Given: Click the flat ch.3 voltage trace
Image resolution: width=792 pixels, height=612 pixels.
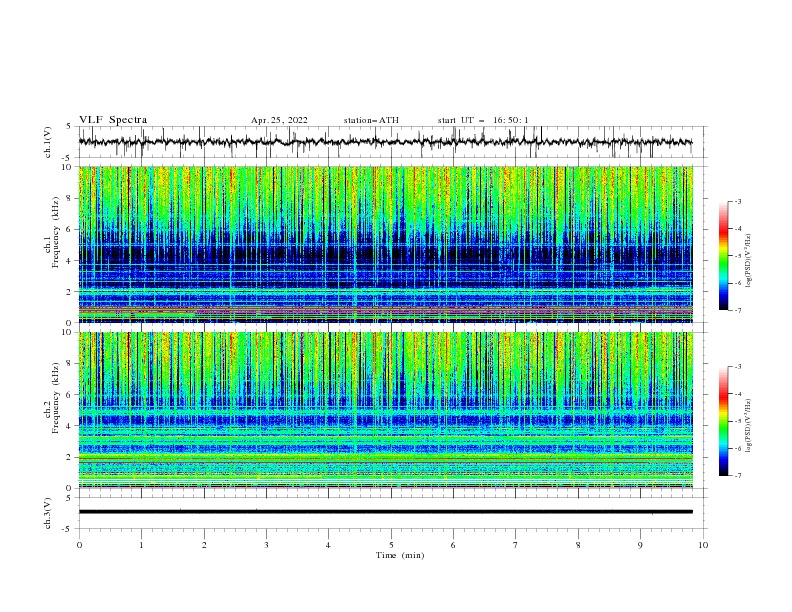Looking at the screenshot, I should pos(385,512).
